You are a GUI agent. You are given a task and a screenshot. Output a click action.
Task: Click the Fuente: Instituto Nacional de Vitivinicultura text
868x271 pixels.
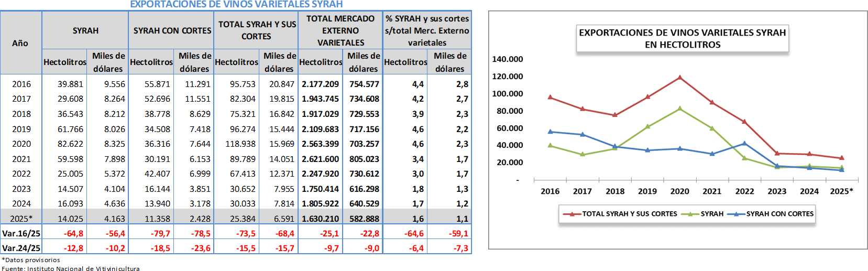pyautogui.click(x=71, y=268)
